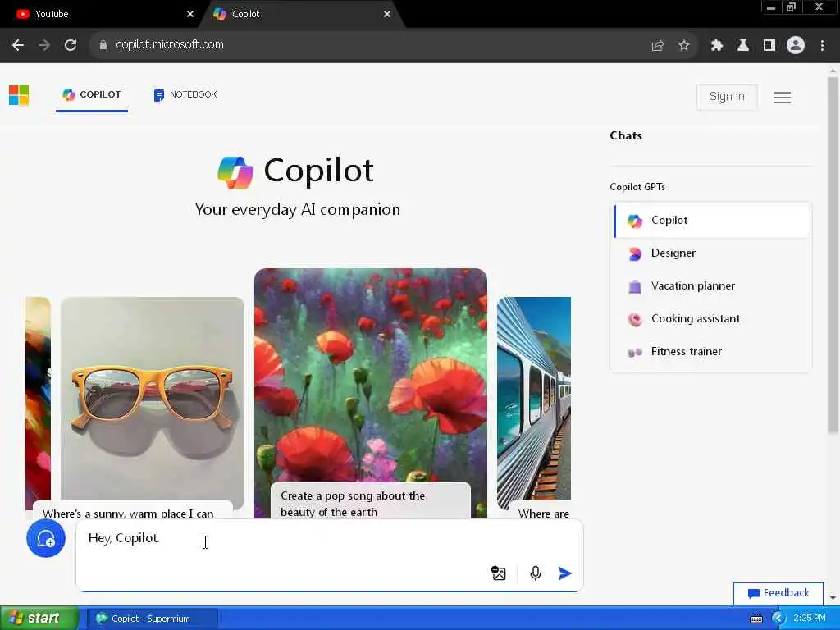Open the browser three-dot menu
Image resolution: width=840 pixels, height=630 pixels.
pos(822,46)
